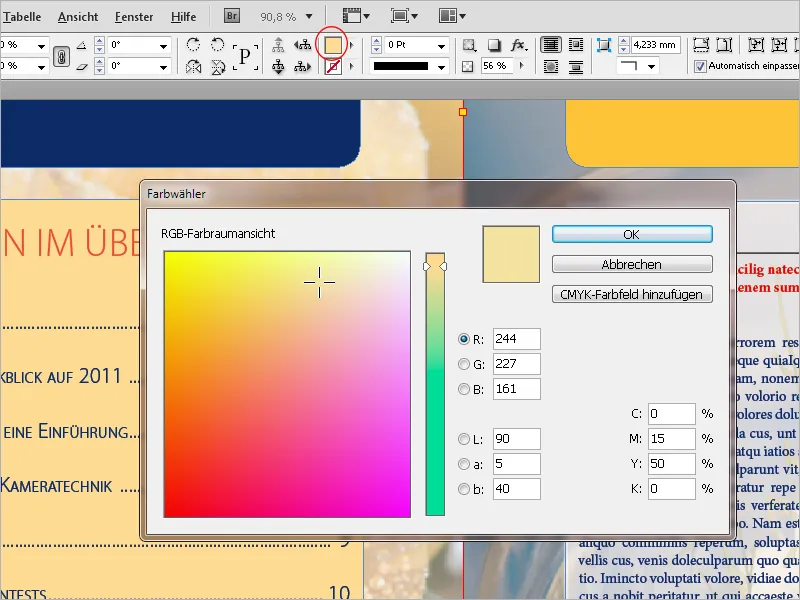
Task: Open the zoom level 90,8 % dropdown
Action: [309, 17]
